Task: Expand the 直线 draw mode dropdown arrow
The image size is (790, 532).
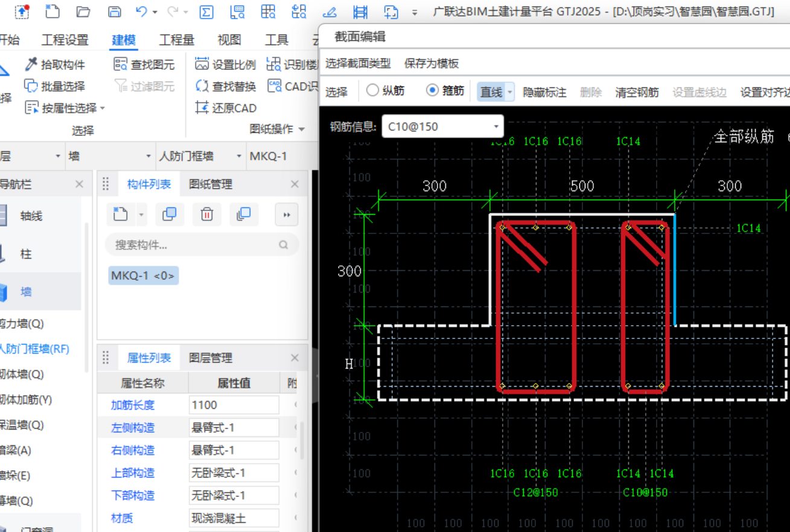Action: click(x=510, y=92)
